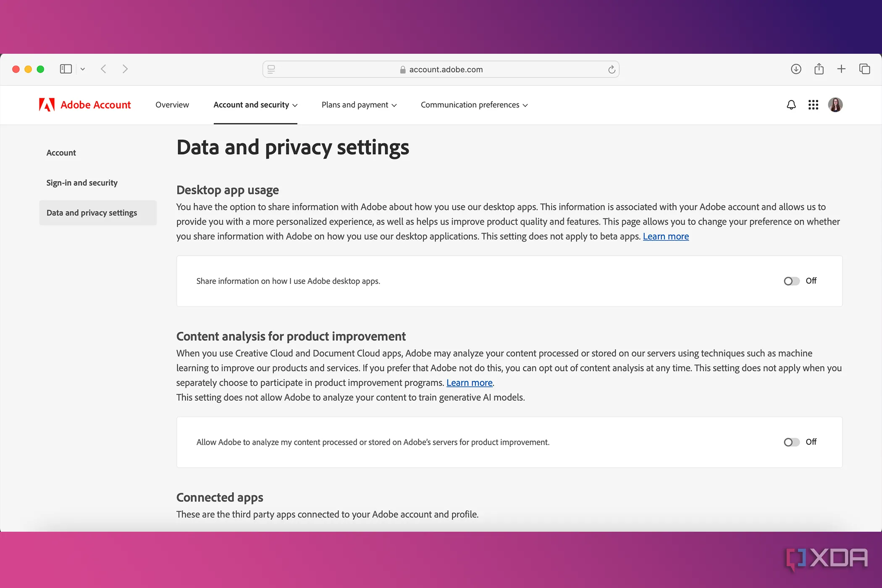Reload the account.adobe.com page

pyautogui.click(x=612, y=69)
